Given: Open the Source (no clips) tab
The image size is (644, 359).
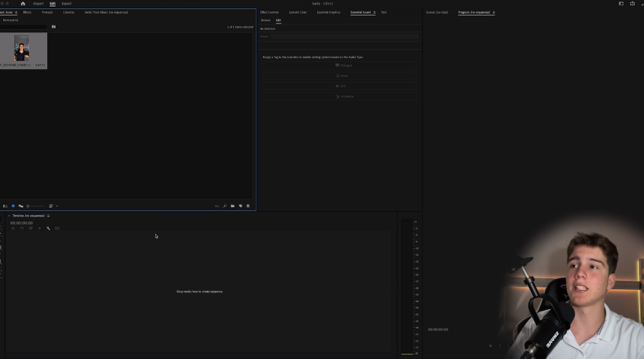Looking at the screenshot, I should pos(437,12).
